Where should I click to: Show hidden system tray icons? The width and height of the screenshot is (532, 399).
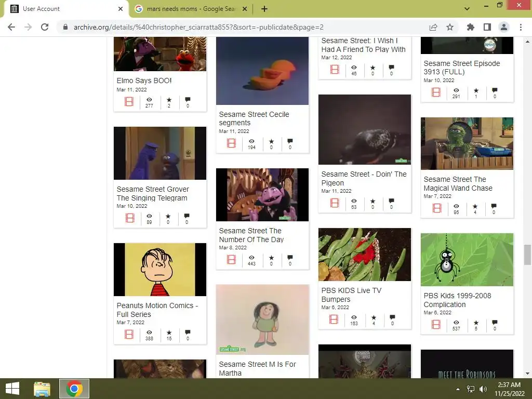click(458, 389)
